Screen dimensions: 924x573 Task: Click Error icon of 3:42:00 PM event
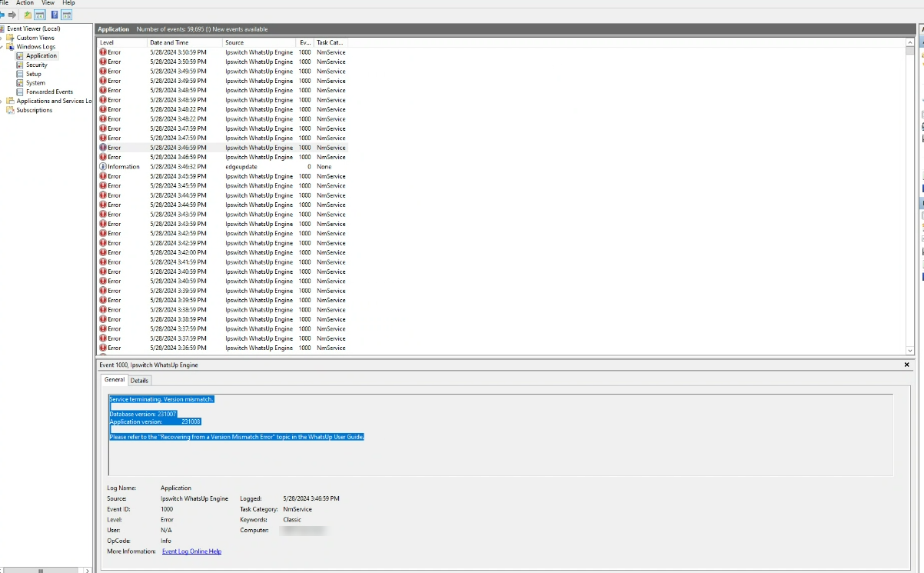(103, 252)
